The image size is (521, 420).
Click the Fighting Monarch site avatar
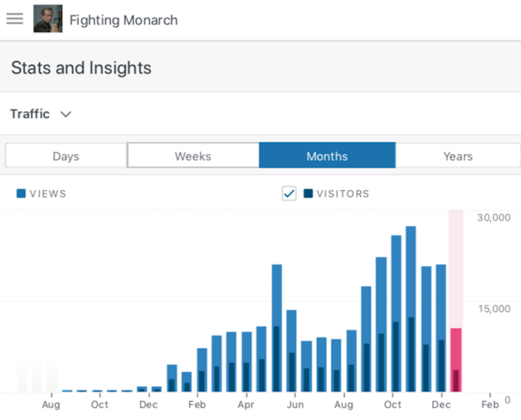pos(48,19)
